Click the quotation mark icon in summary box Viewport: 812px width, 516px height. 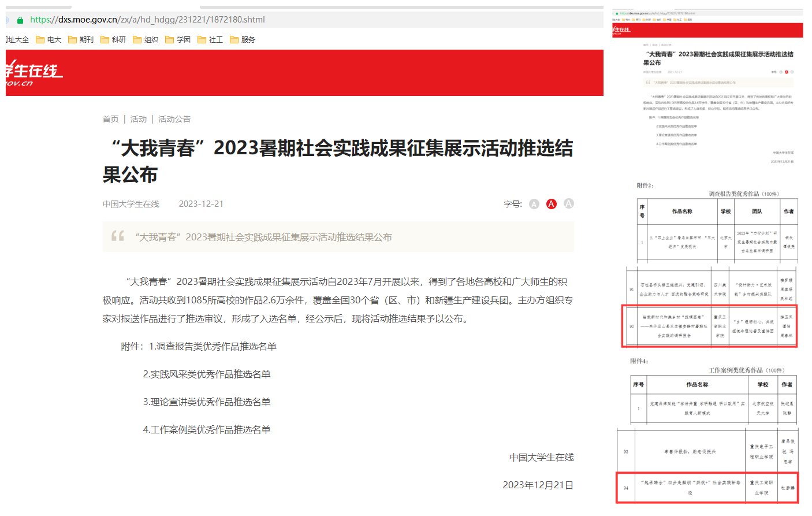click(x=118, y=236)
